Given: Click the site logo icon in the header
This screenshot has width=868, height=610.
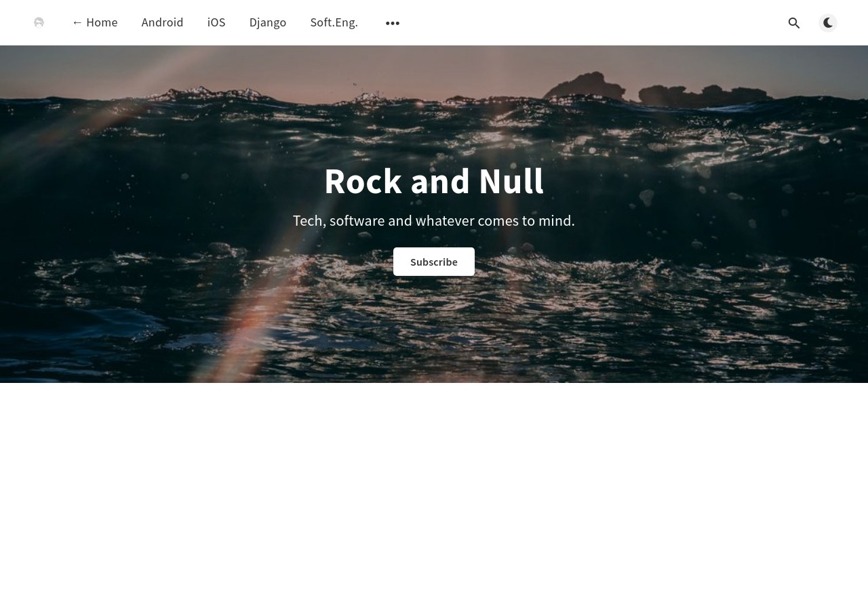Looking at the screenshot, I should pyautogui.click(x=39, y=23).
